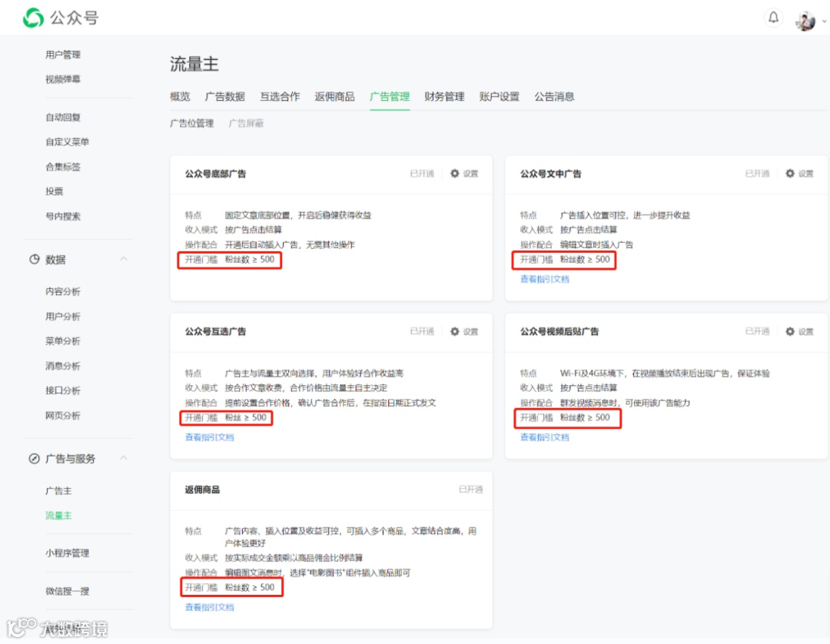Click gear icon in 公众号底部广告 card
This screenshot has height=644, width=830.
[455, 173]
